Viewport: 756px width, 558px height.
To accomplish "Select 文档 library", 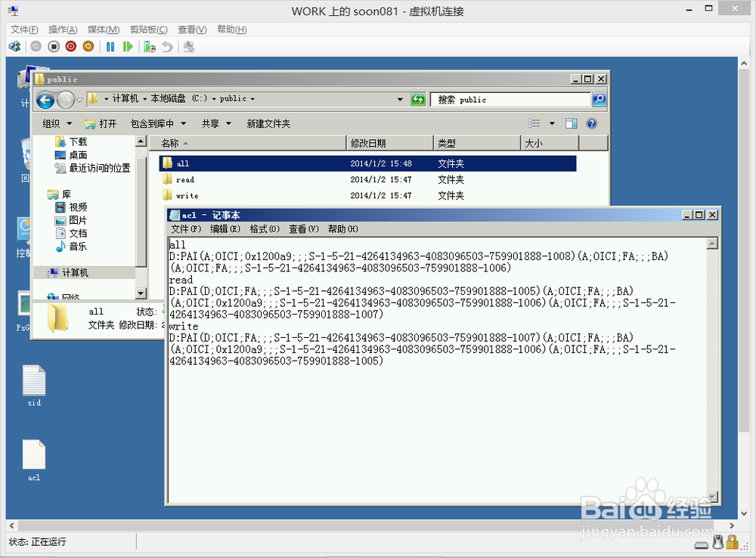I will (71, 234).
